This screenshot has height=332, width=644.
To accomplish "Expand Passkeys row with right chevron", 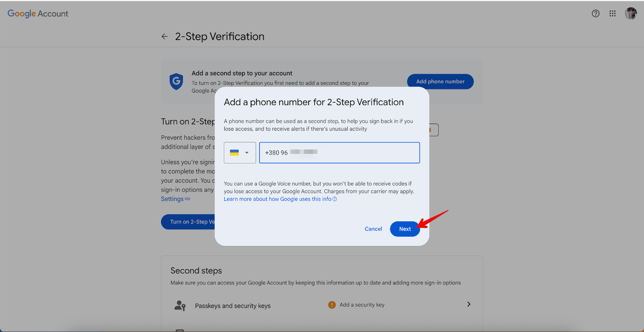I will [x=469, y=304].
